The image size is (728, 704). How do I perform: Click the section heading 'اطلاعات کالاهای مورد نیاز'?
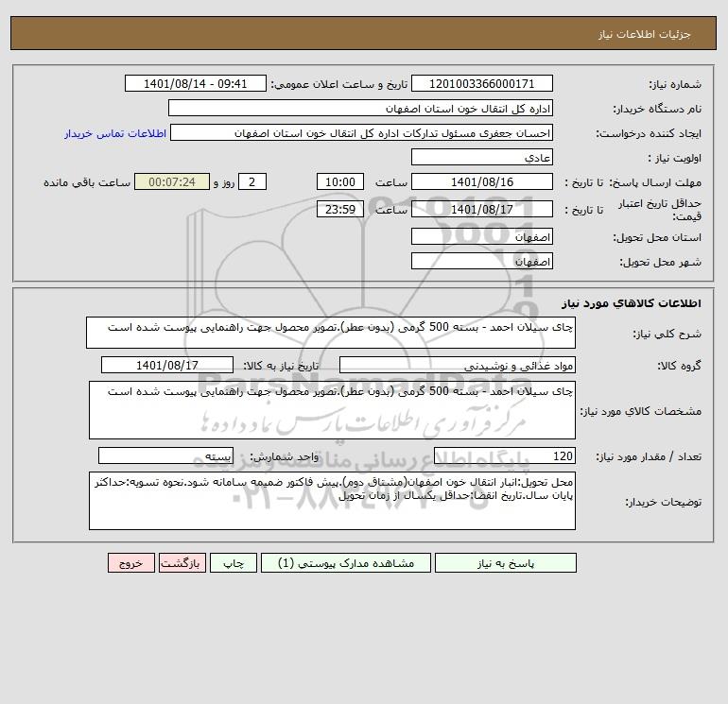[631, 303]
